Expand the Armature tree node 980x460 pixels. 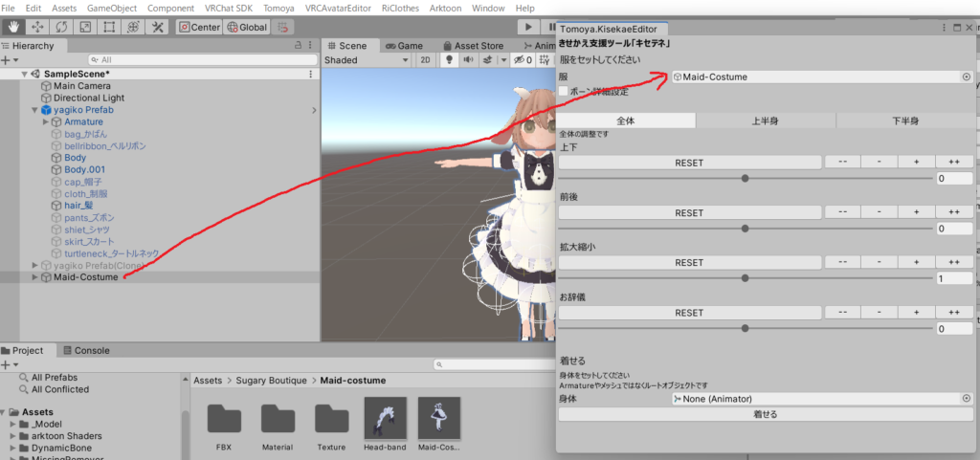pos(46,122)
